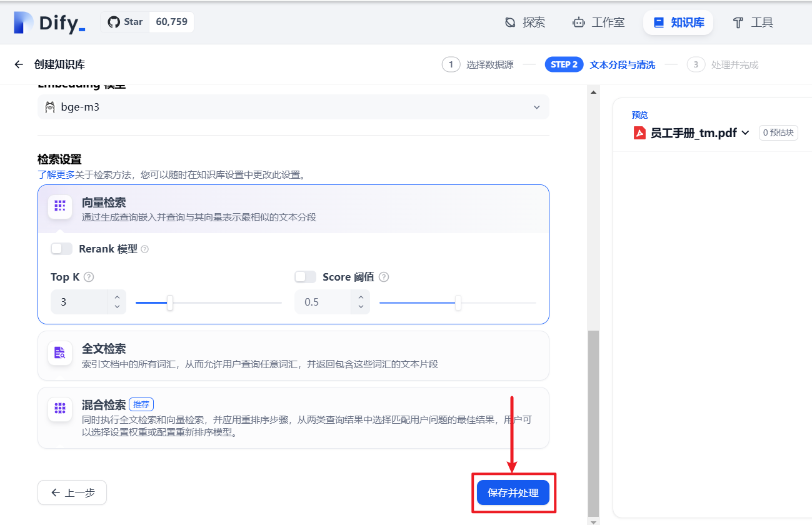Click STEP 2 文本分段与清洗
This screenshot has width=812, height=525.
(600, 64)
